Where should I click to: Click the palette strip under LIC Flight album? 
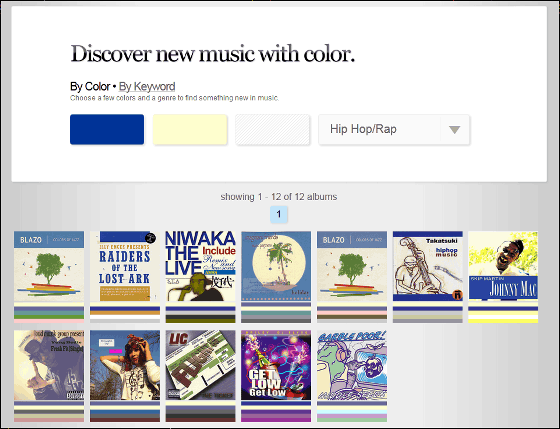pos(201,411)
